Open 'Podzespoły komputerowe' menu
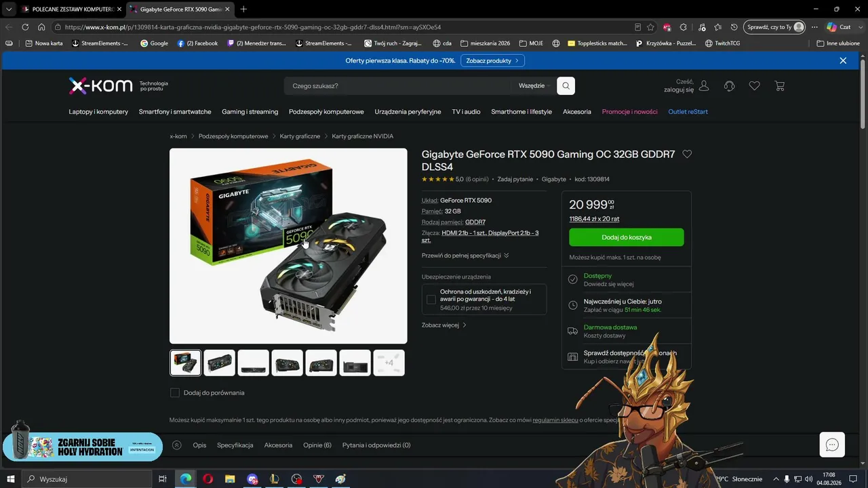 point(326,112)
